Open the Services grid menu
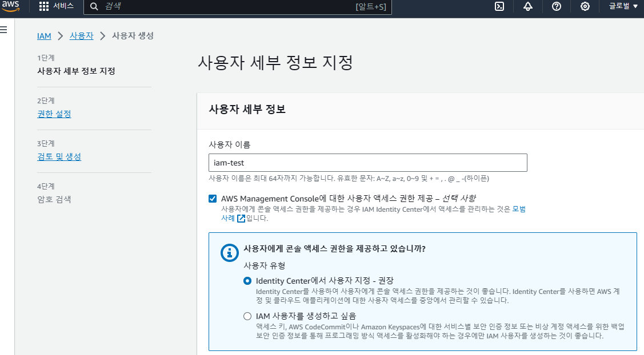The height and width of the screenshot is (355, 644). tap(44, 6)
